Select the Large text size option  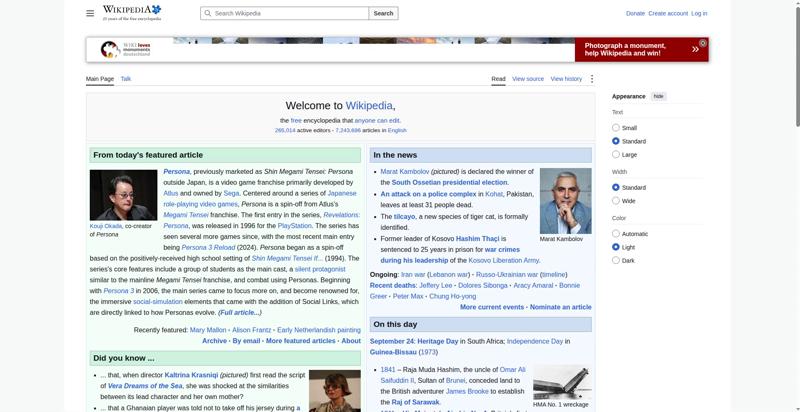tap(616, 154)
